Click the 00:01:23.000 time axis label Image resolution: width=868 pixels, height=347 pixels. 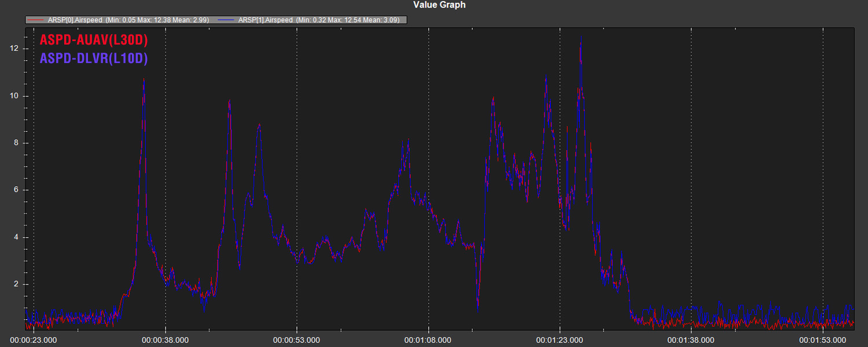point(560,340)
